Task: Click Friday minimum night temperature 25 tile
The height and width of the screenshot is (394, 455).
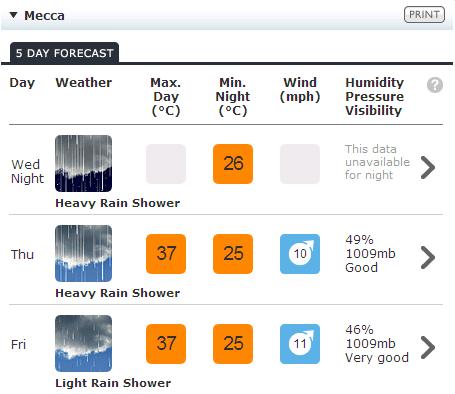Action: 233,344
